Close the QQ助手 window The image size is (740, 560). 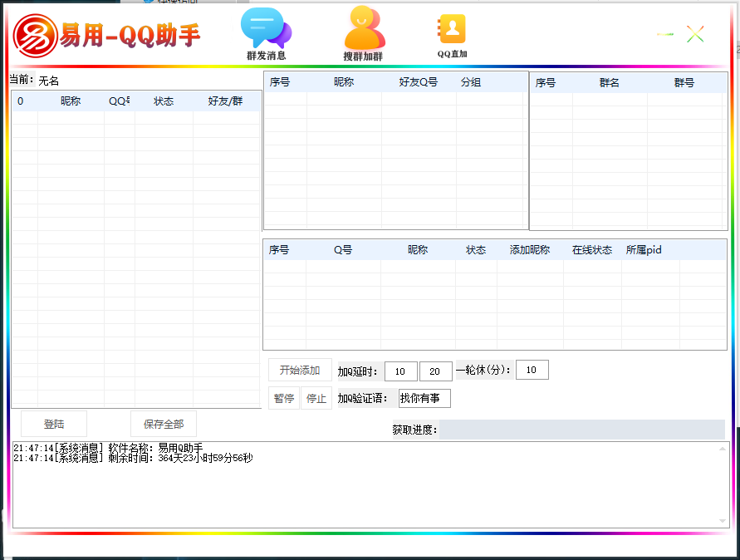point(695,34)
